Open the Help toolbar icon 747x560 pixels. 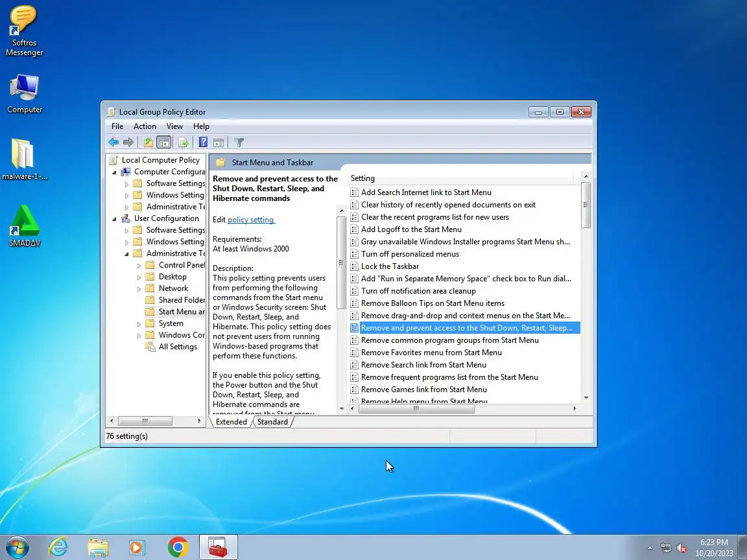203,142
